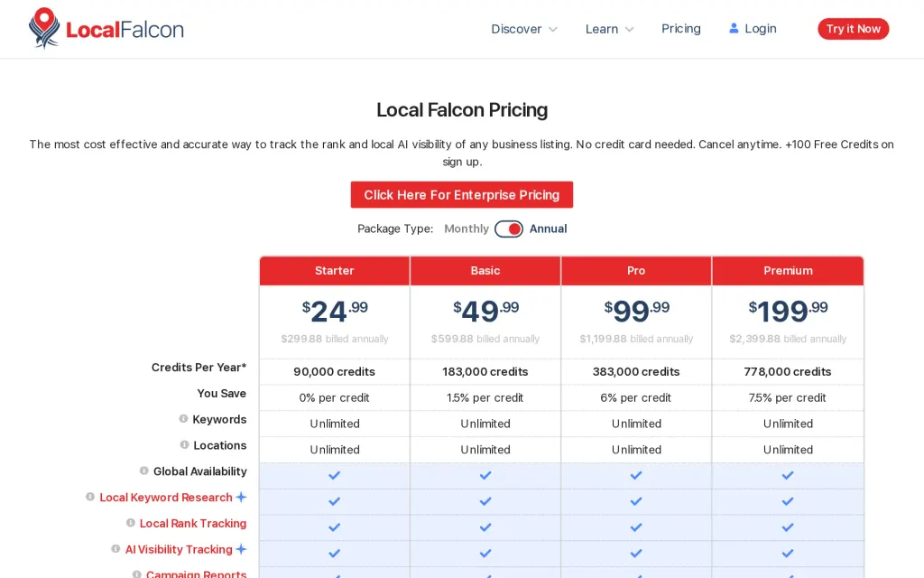Click the Pro Global Availability checkmark

(636, 475)
